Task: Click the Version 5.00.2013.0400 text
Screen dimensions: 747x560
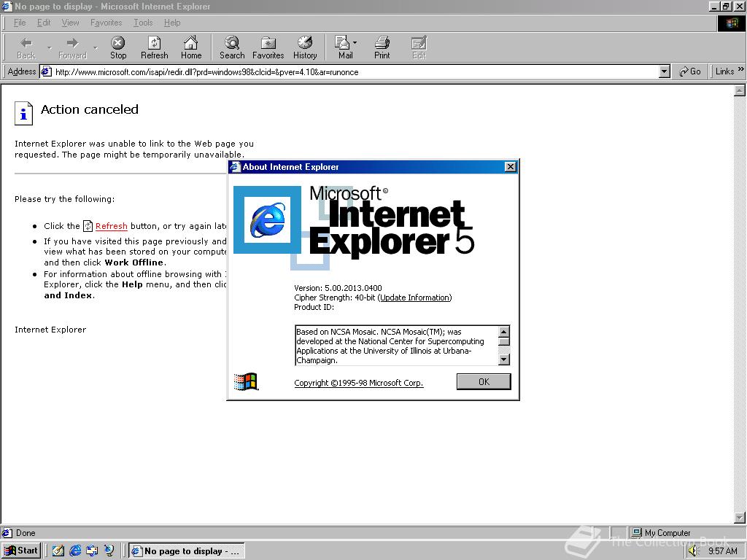Action: click(338, 288)
